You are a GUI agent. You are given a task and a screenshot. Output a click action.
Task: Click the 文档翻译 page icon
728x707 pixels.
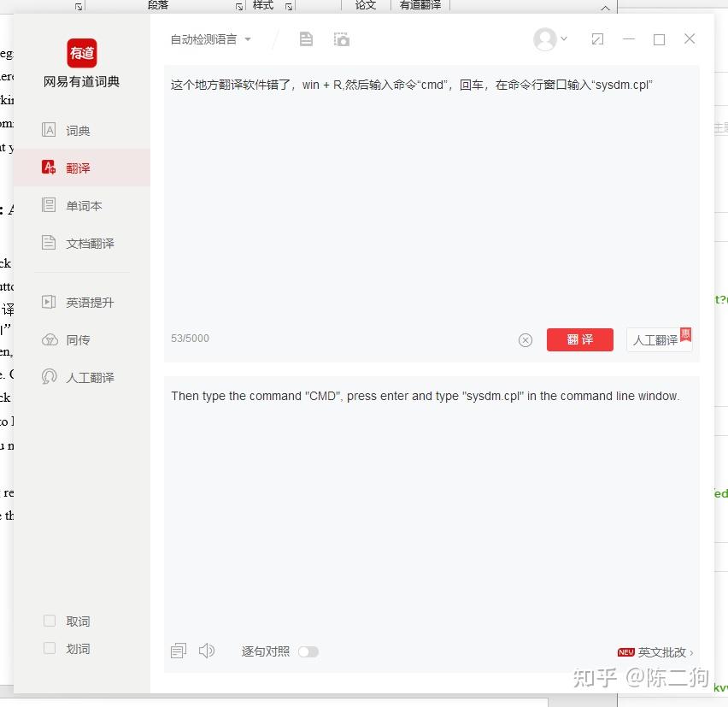[49, 242]
